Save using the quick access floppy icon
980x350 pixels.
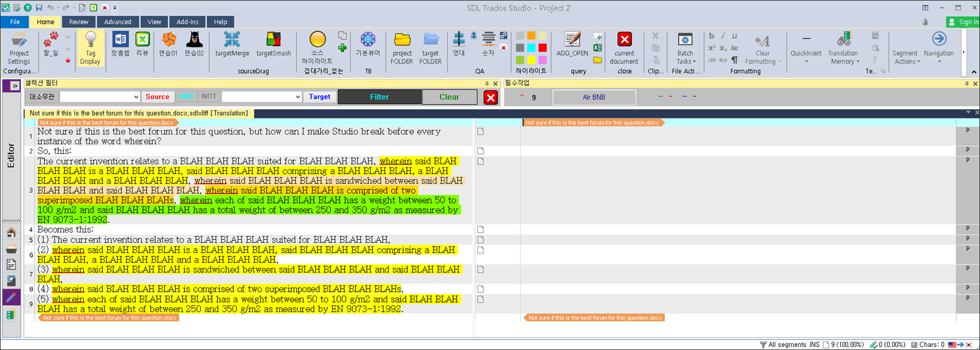[39, 8]
